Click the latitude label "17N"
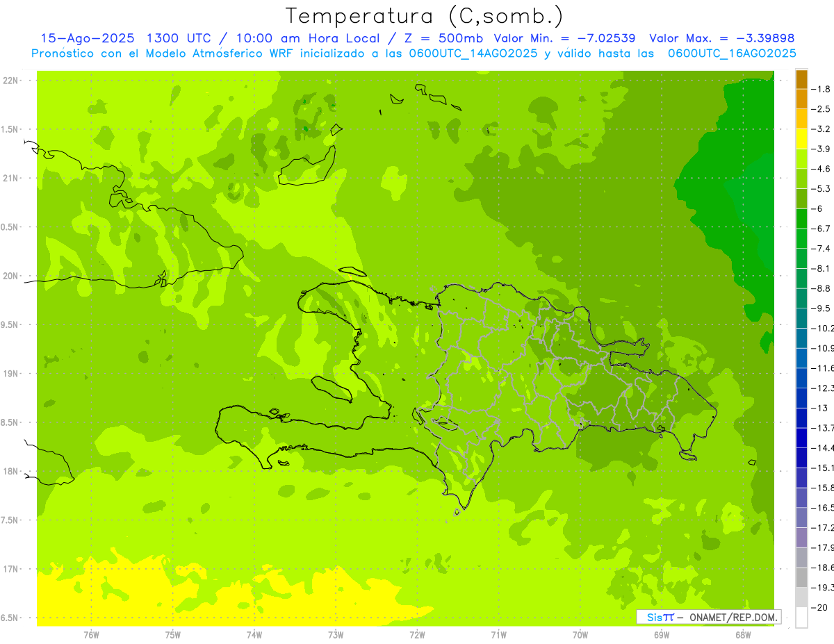This screenshot has width=834, height=644. point(10,569)
